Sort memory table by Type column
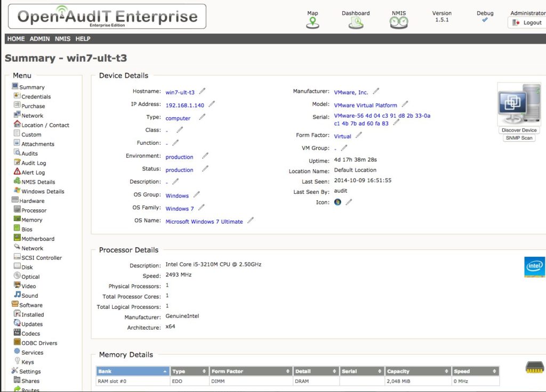Viewport: 546px width, 392px height. click(x=189, y=371)
